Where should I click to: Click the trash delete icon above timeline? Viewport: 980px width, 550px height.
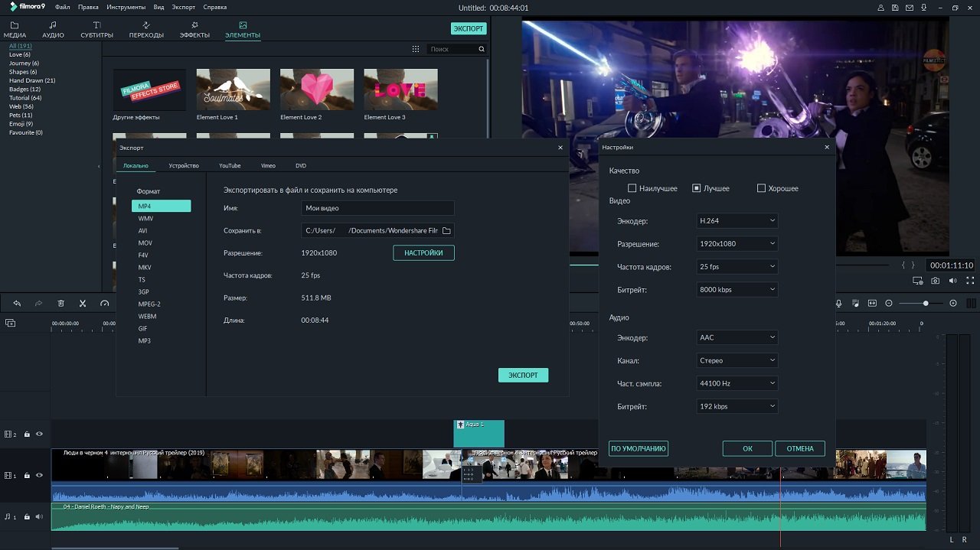point(60,304)
